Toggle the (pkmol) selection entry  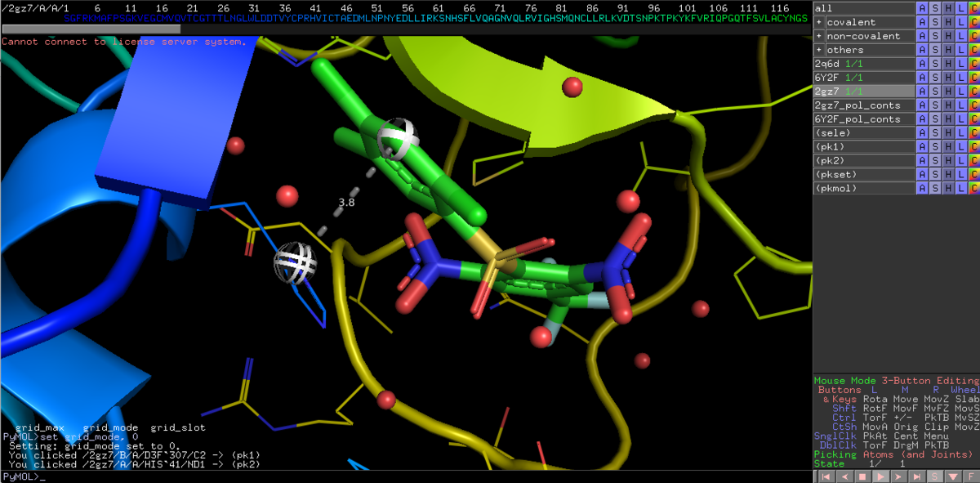point(864,189)
